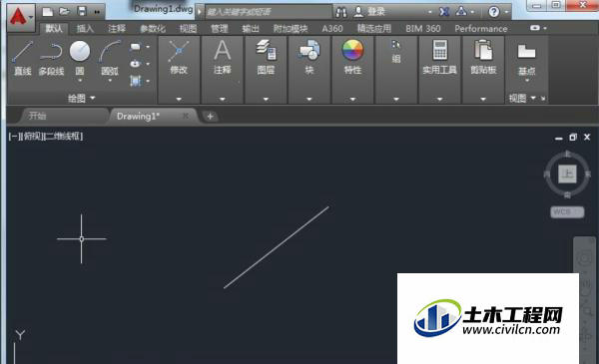This screenshot has width=599, height=364.
Task: Open the dropdown beside the rectangle tool
Action: [148, 47]
